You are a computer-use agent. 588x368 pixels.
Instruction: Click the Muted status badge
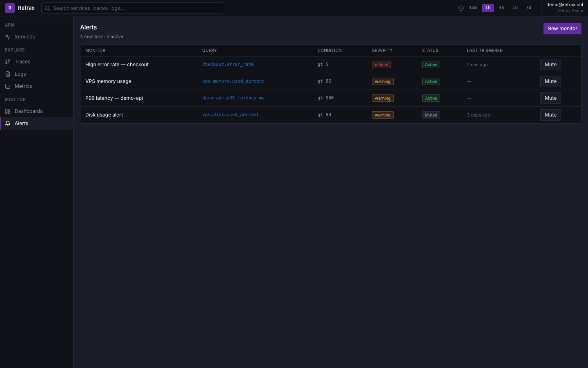point(431,115)
